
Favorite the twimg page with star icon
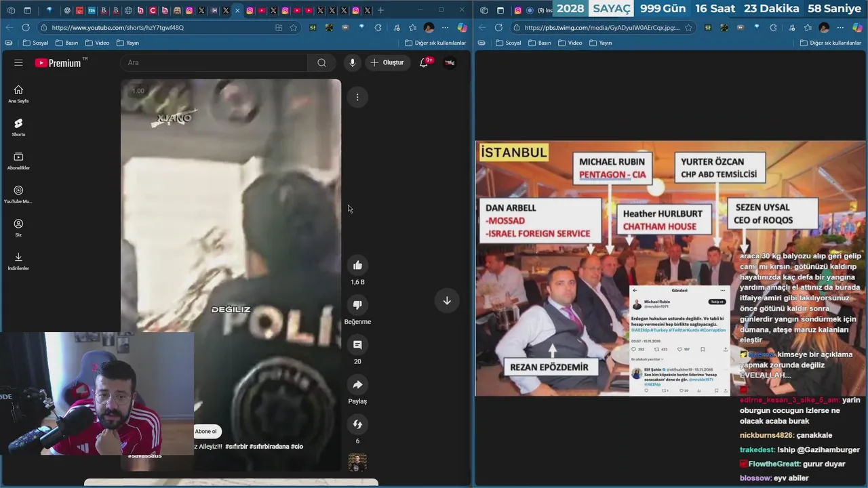click(x=688, y=28)
